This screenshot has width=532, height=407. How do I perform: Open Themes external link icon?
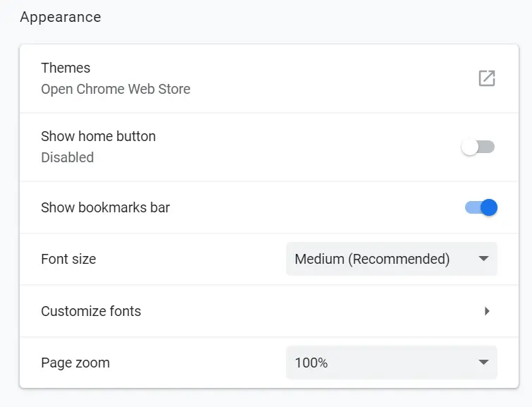(487, 78)
